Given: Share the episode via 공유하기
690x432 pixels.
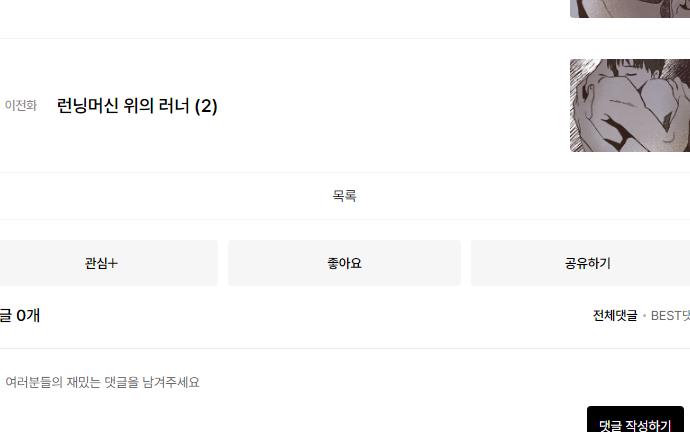Looking at the screenshot, I should 587,263.
